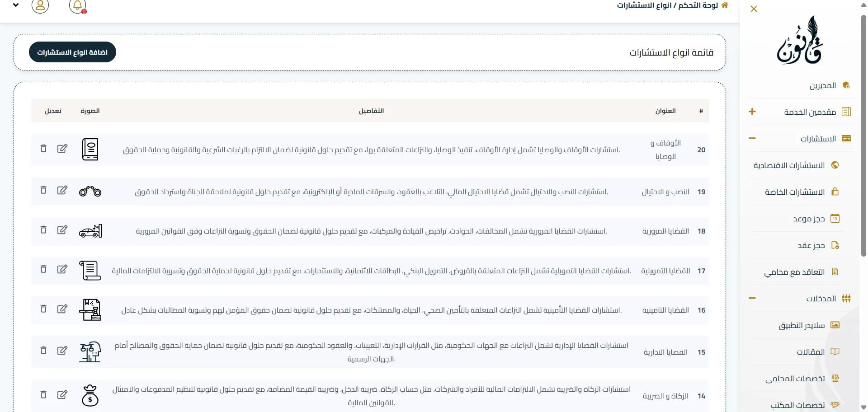Collapse the الاستشارات sidebar section
Image resolution: width=868 pixels, height=412 pixels.
pyautogui.click(x=752, y=138)
